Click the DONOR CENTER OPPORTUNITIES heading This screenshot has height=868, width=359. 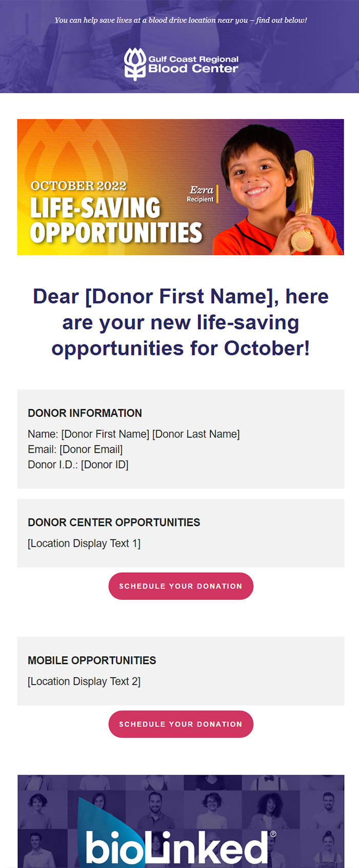tap(114, 522)
